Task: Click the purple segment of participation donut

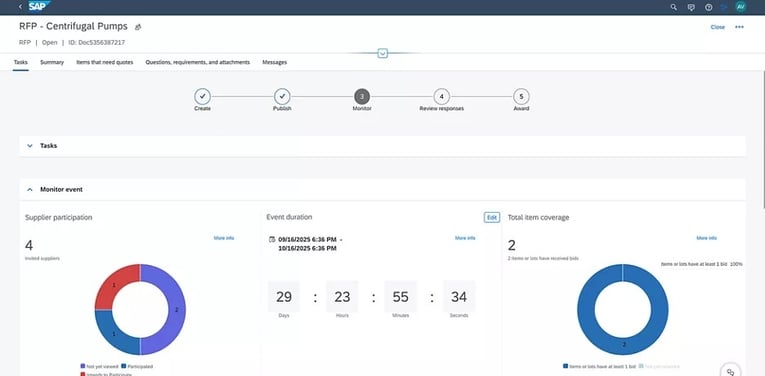Action: (176, 310)
